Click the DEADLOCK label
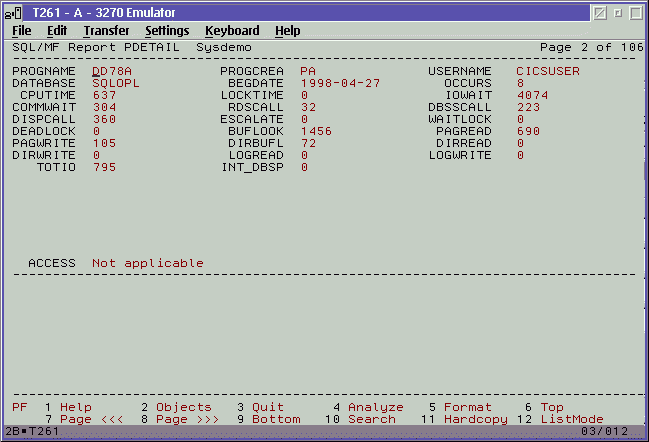The width and height of the screenshot is (649, 442). pos(44,131)
